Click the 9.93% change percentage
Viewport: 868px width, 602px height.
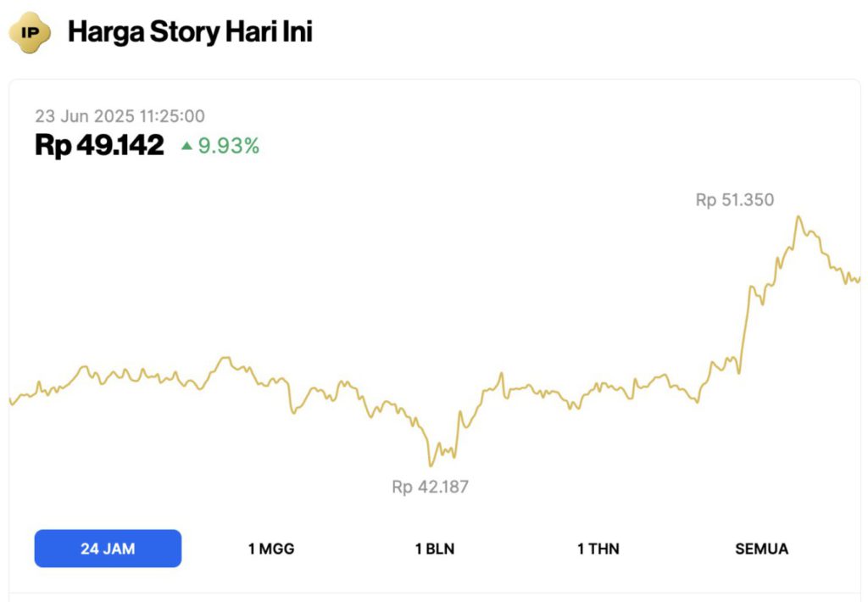(229, 146)
